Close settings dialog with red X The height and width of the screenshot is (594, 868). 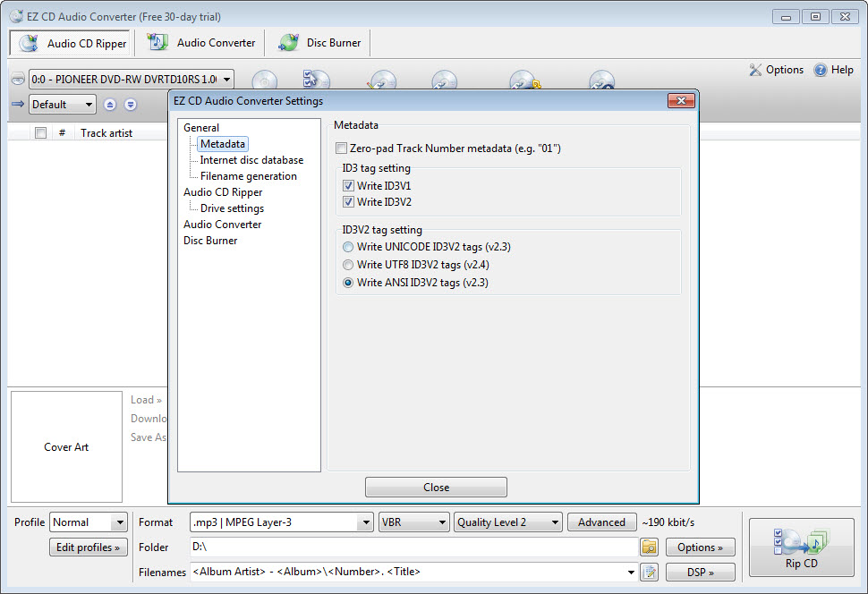(x=682, y=100)
